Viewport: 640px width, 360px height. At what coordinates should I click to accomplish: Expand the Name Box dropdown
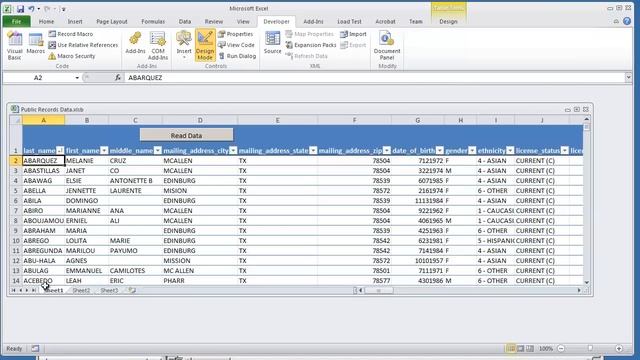(77, 78)
